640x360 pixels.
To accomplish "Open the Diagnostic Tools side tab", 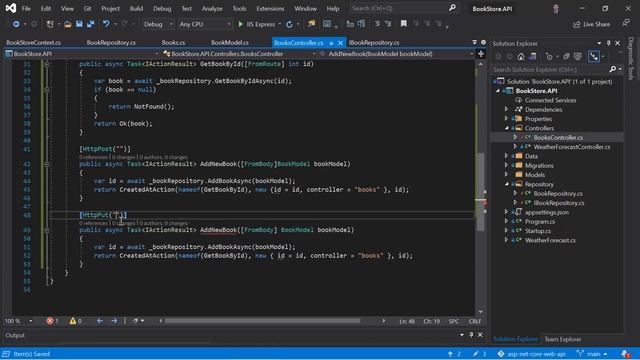I will pyautogui.click(x=631, y=58).
